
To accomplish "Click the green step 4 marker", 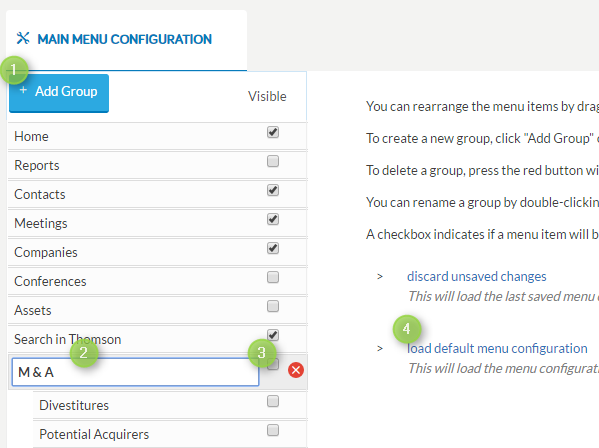I will 406,328.
